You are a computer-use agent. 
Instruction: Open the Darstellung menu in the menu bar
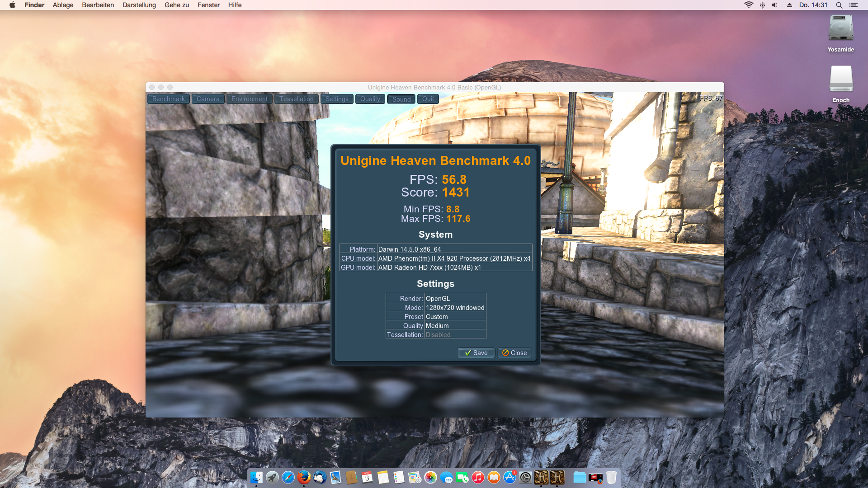[x=139, y=5]
